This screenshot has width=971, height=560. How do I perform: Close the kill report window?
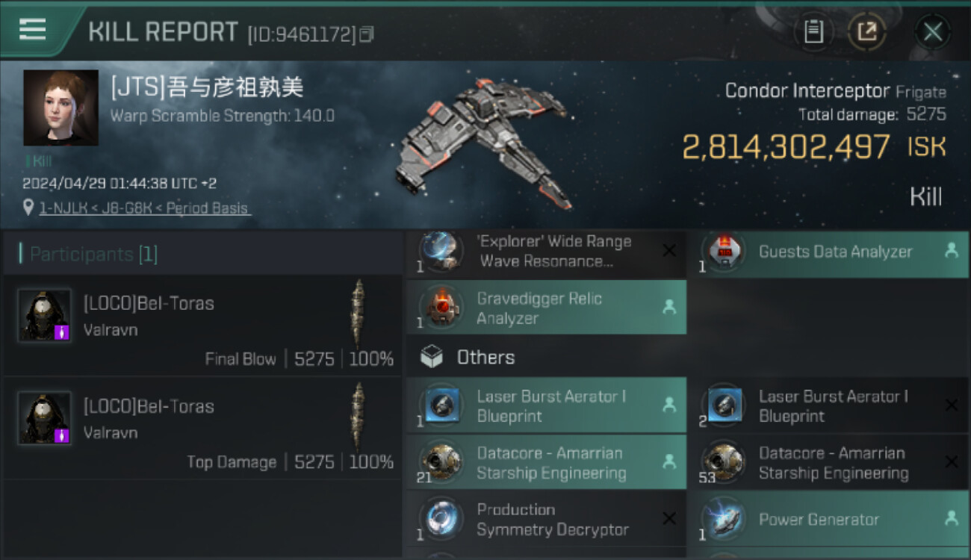tap(932, 31)
